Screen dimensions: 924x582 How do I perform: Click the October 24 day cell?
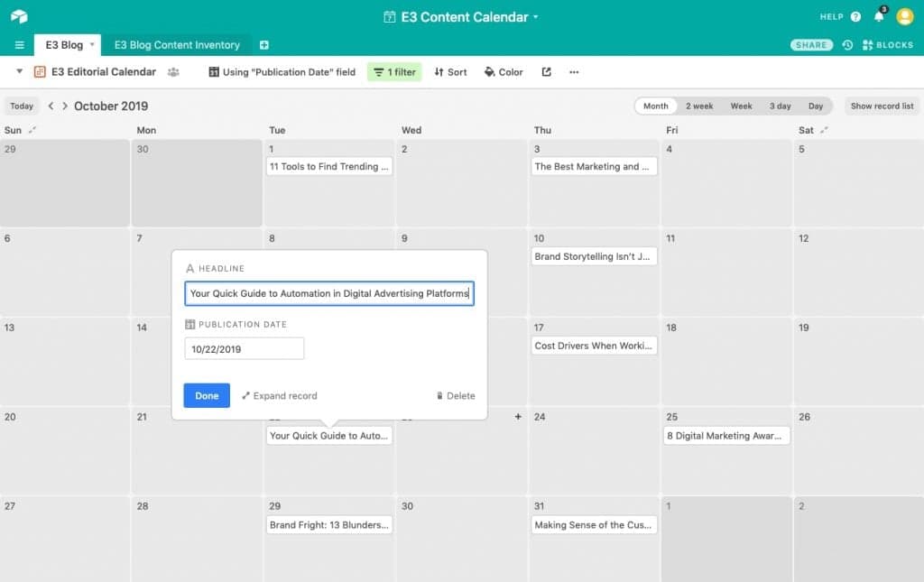pyautogui.click(x=594, y=450)
